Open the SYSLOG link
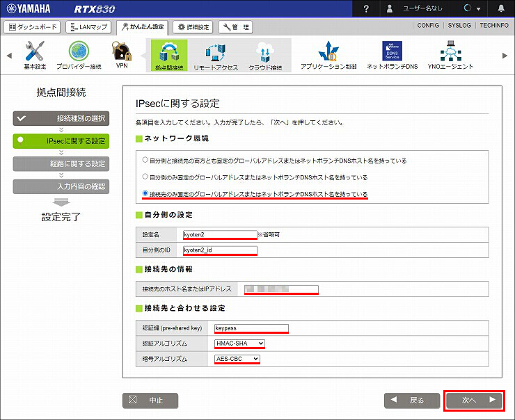The width and height of the screenshot is (515, 420). [x=459, y=25]
